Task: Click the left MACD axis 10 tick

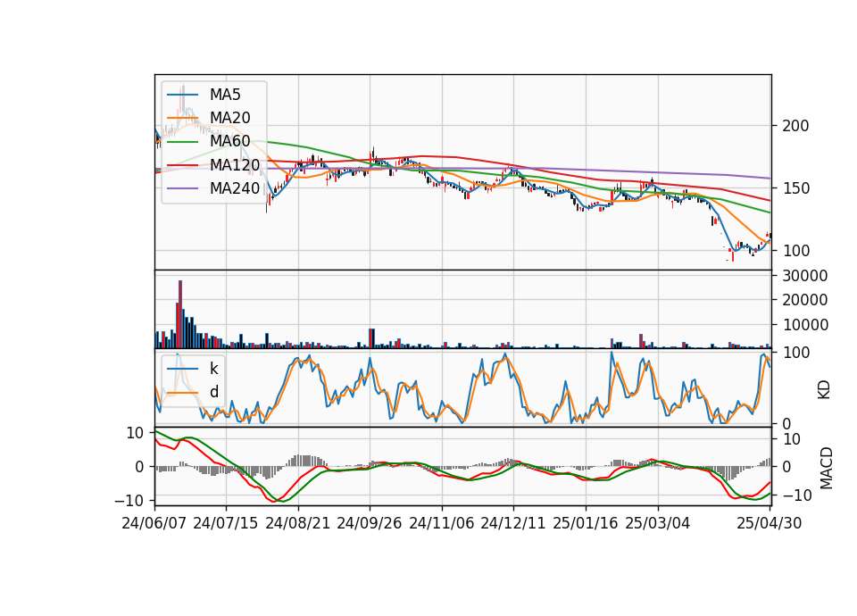Action: tap(135, 434)
